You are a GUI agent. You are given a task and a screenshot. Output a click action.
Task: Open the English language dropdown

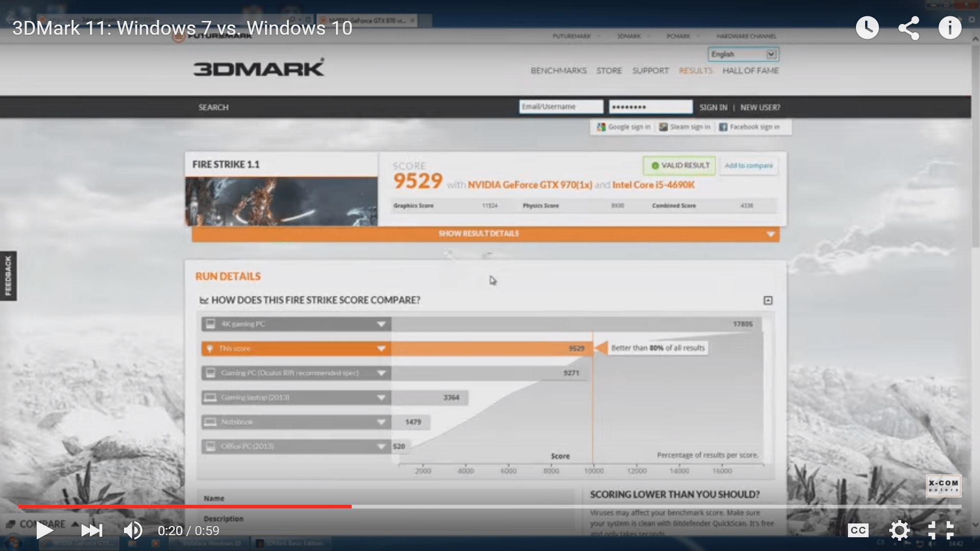click(x=743, y=54)
